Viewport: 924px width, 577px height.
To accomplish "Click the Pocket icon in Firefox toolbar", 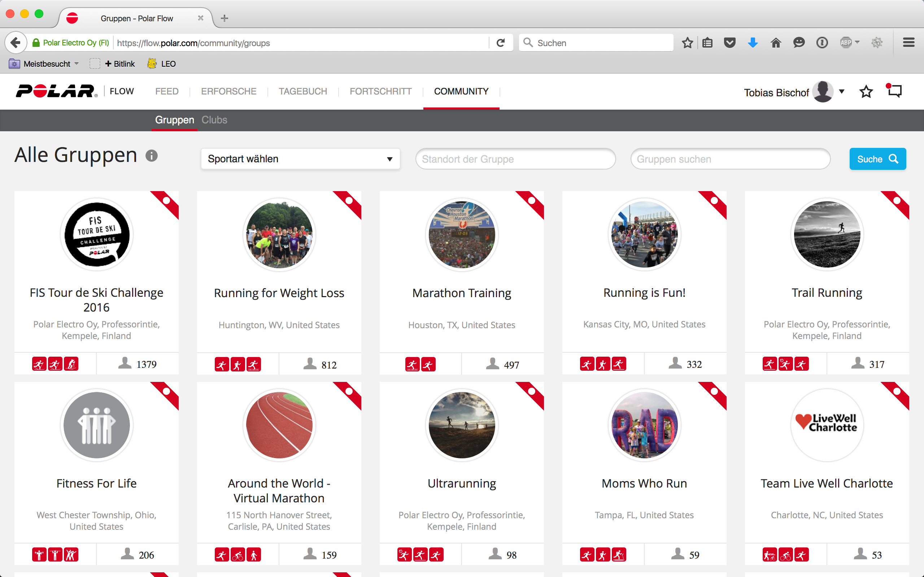I will [x=730, y=43].
